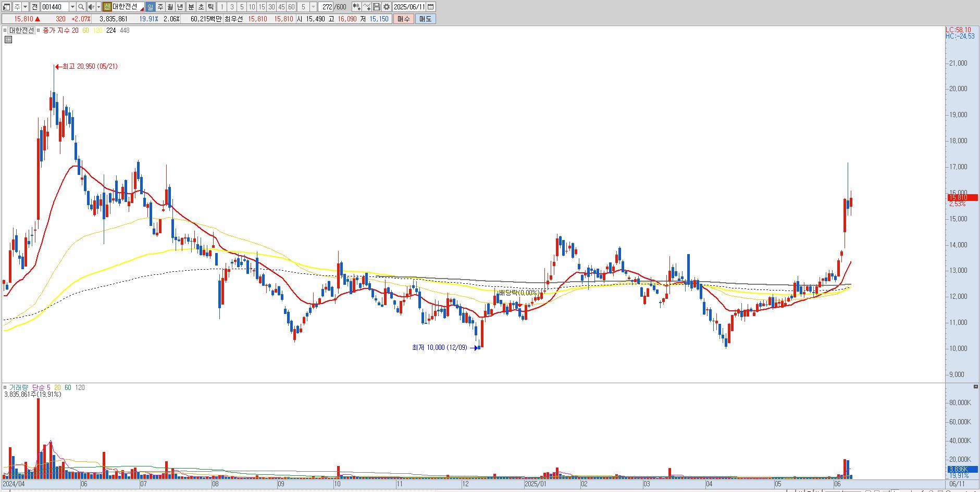
Task: Switch to tick '틱' period toggle
Action: (210, 7)
